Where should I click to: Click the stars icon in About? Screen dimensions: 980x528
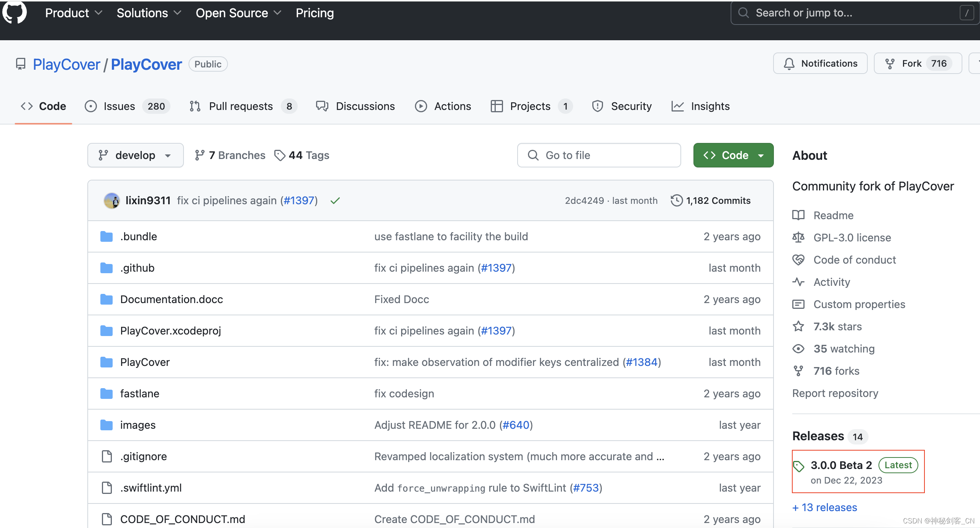798,326
